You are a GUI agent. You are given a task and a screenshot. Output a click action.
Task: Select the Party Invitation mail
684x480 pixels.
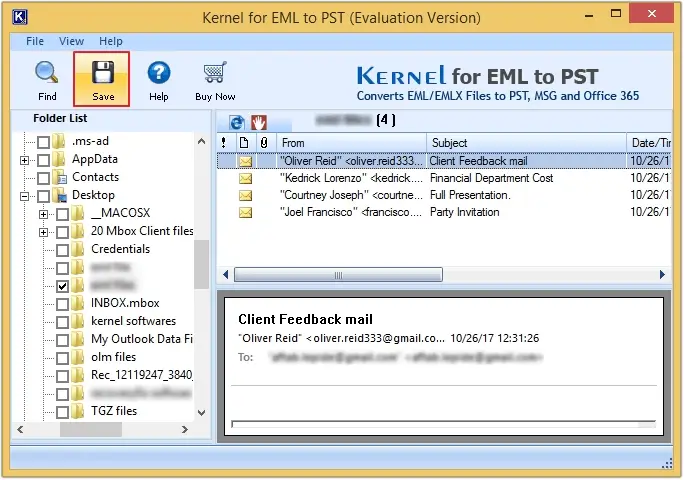444,212
